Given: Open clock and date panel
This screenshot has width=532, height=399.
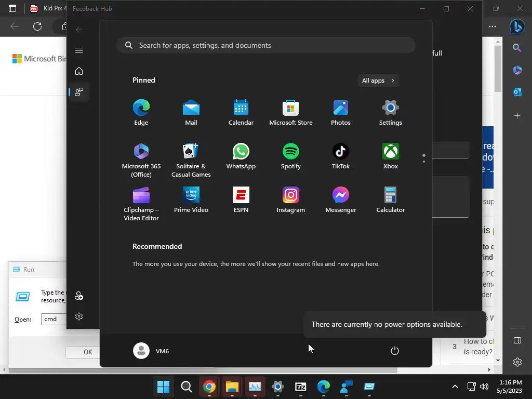Looking at the screenshot, I should [x=510, y=387].
